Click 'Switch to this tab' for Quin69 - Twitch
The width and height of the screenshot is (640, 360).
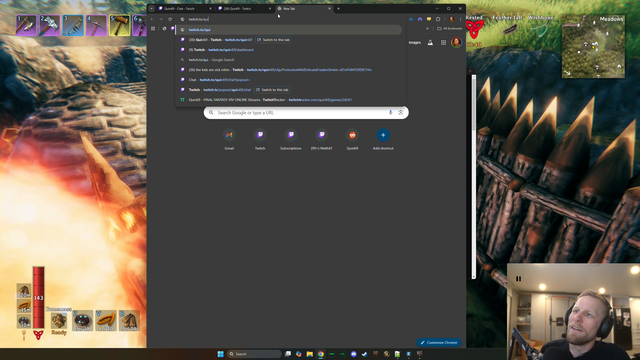tap(273, 40)
